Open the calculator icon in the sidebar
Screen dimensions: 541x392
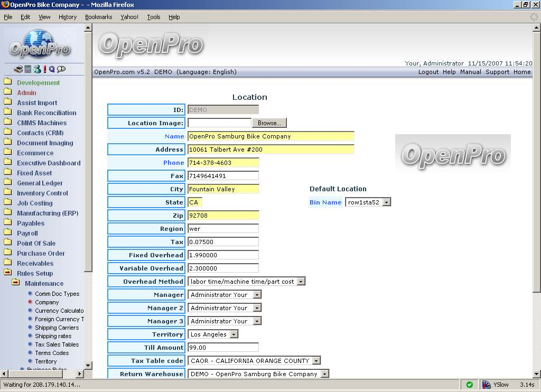tap(27, 69)
